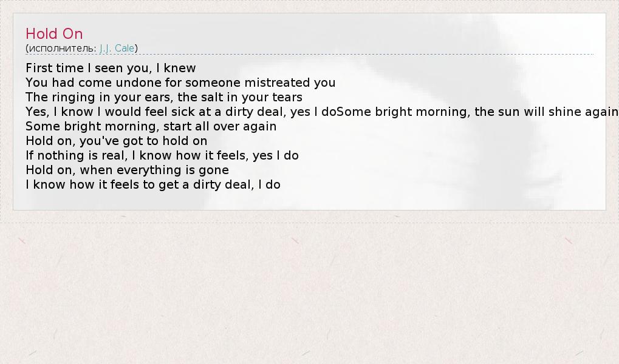
Task: Click the lyric "Hold on, you've got to hold on"
Action: (116, 141)
